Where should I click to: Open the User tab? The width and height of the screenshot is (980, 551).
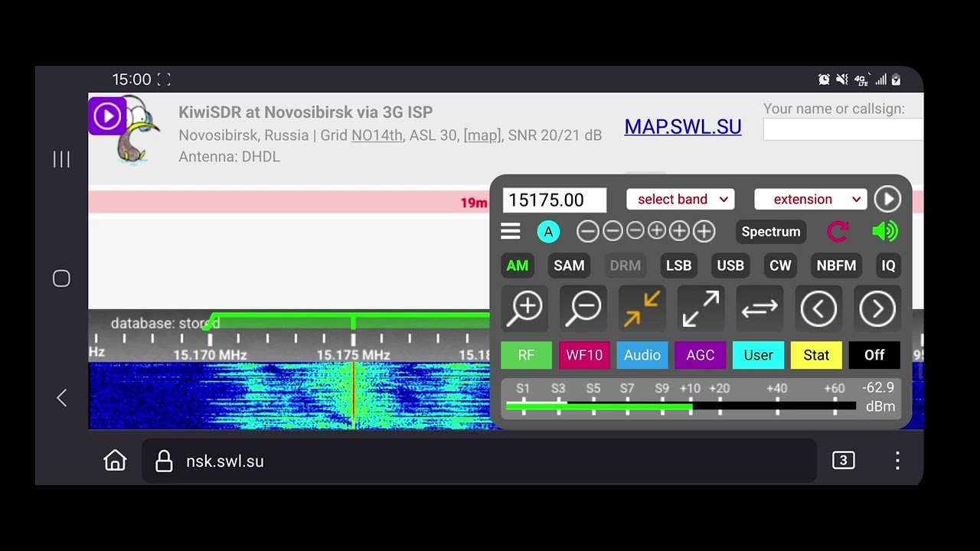click(759, 355)
